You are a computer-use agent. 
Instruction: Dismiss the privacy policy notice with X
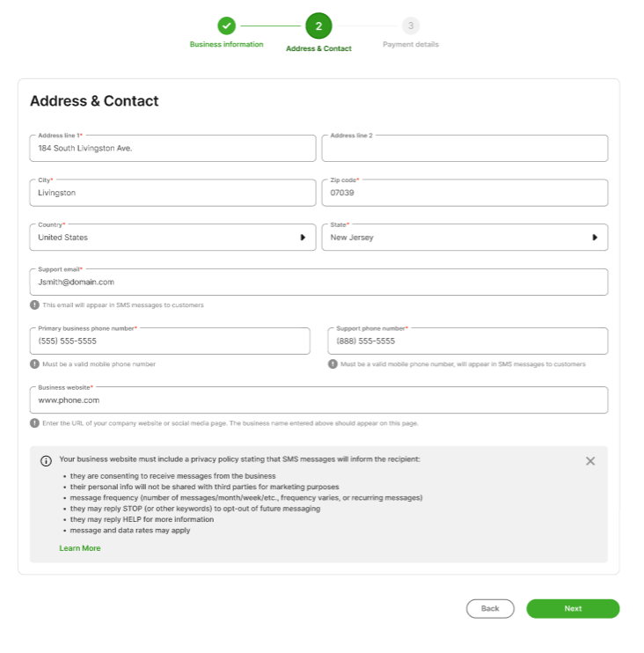coord(590,460)
